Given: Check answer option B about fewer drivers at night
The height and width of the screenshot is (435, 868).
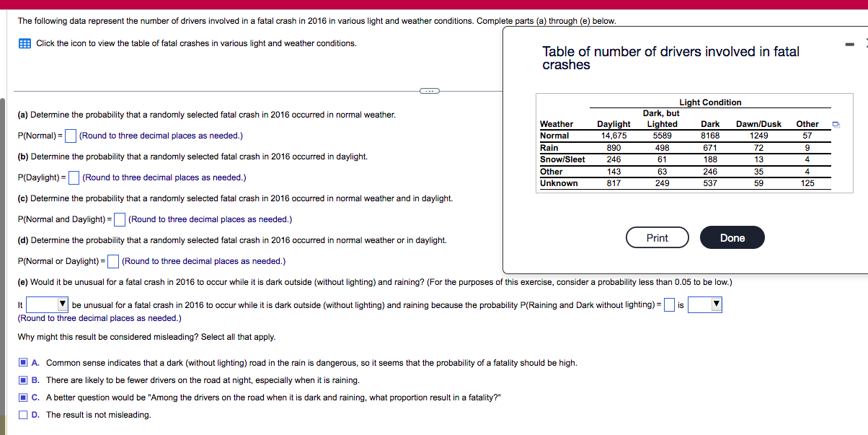Looking at the screenshot, I should pyautogui.click(x=22, y=380).
